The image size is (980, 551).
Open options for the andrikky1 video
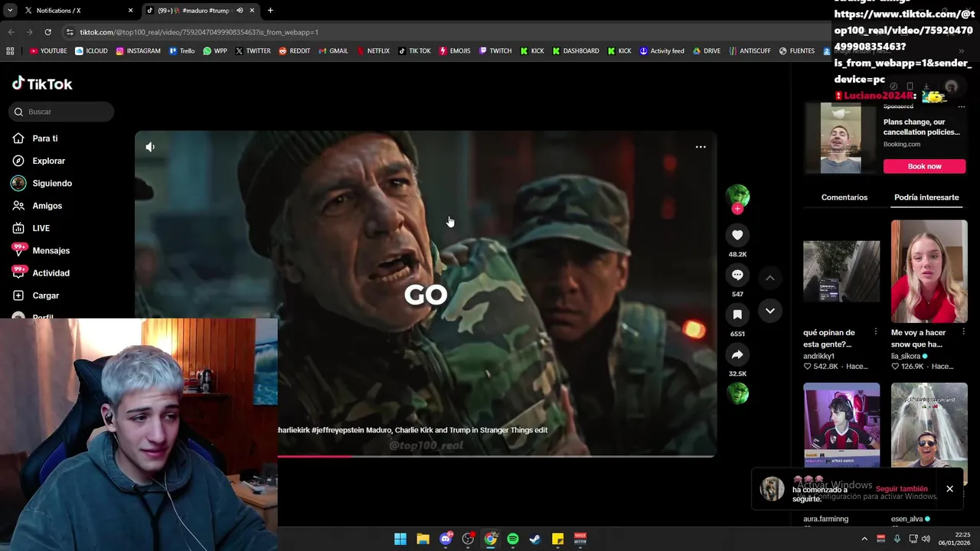pyautogui.click(x=876, y=332)
